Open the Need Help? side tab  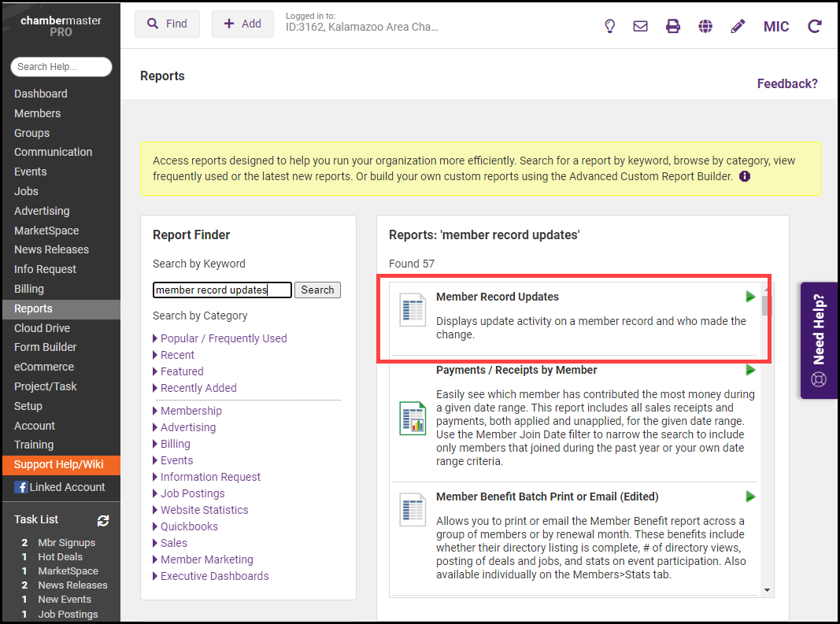click(x=820, y=340)
